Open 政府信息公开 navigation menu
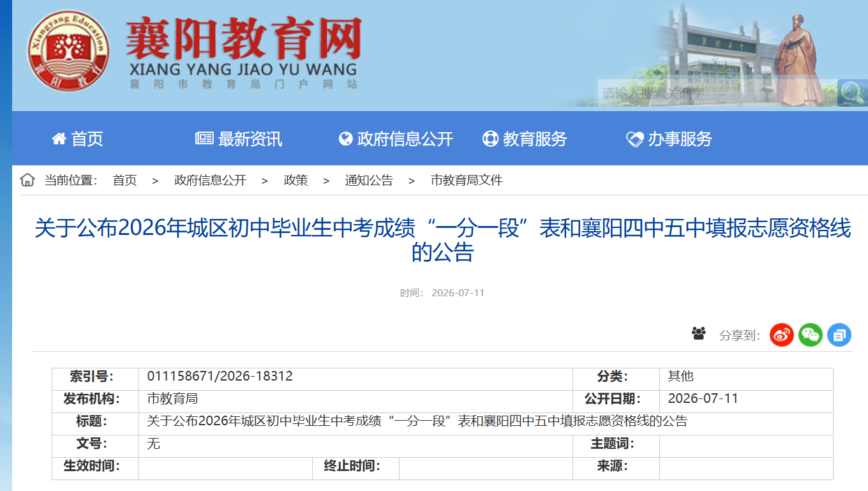868x491 pixels. tap(396, 139)
